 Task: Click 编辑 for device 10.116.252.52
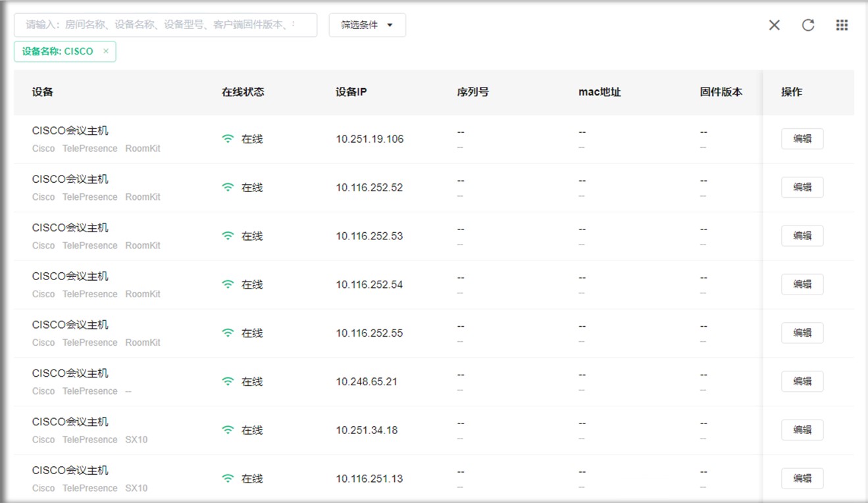pos(802,187)
